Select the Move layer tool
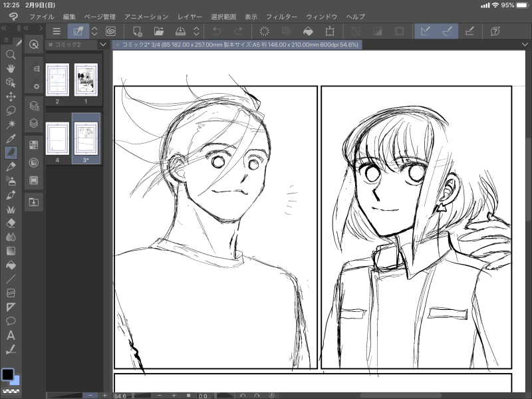The height and width of the screenshot is (399, 532). 11,96
